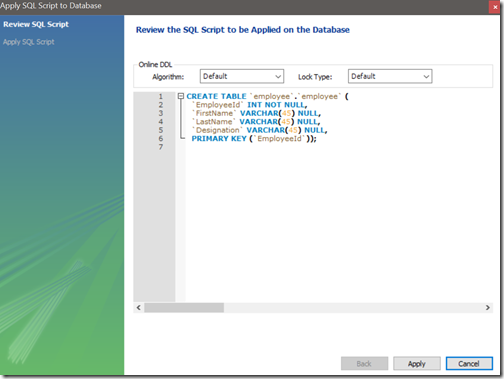
Task: Click the `Designation` VARCHAR(45) line
Action: pos(259,130)
